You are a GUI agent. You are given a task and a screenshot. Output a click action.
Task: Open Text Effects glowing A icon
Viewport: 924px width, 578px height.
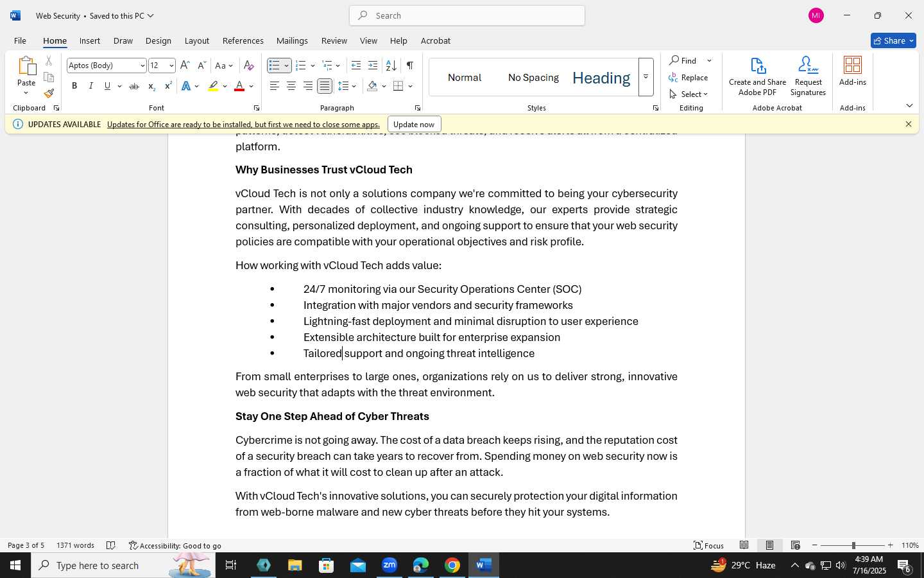[186, 86]
